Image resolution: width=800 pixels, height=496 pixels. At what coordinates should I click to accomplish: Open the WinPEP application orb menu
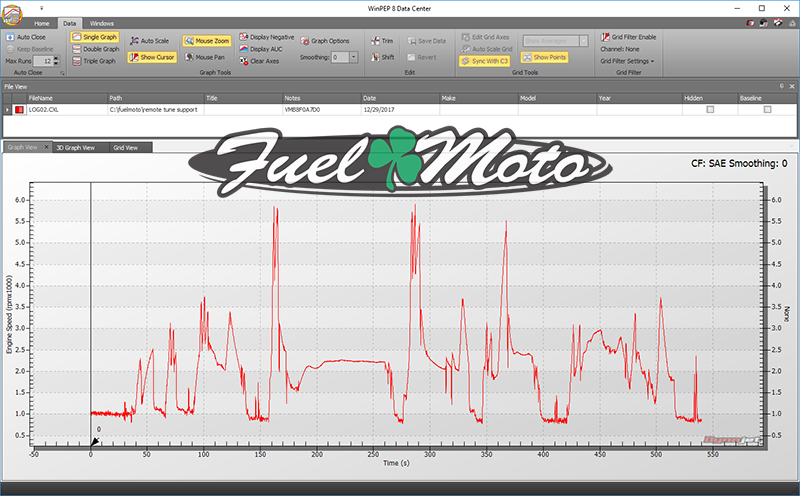click(x=12, y=14)
